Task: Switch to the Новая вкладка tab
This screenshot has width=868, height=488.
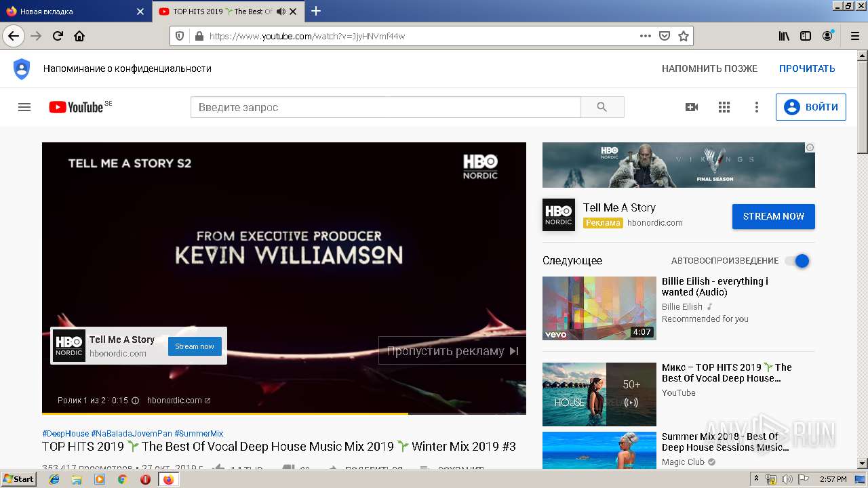Action: pyautogui.click(x=75, y=12)
